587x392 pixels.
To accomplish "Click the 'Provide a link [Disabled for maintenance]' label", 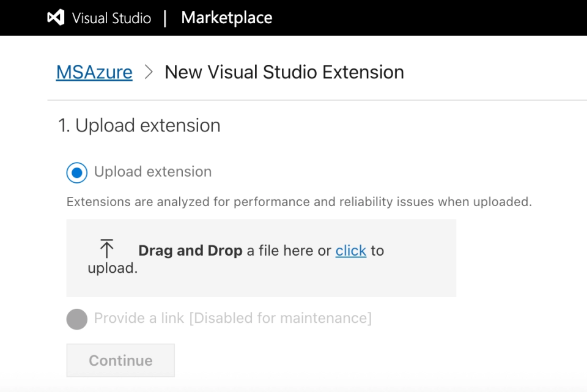I will (233, 318).
